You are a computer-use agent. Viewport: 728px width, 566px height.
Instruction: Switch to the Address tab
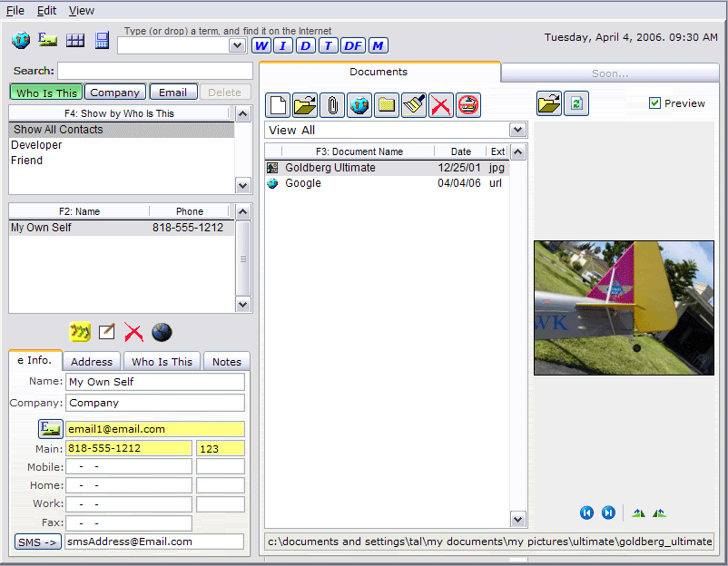pos(92,362)
